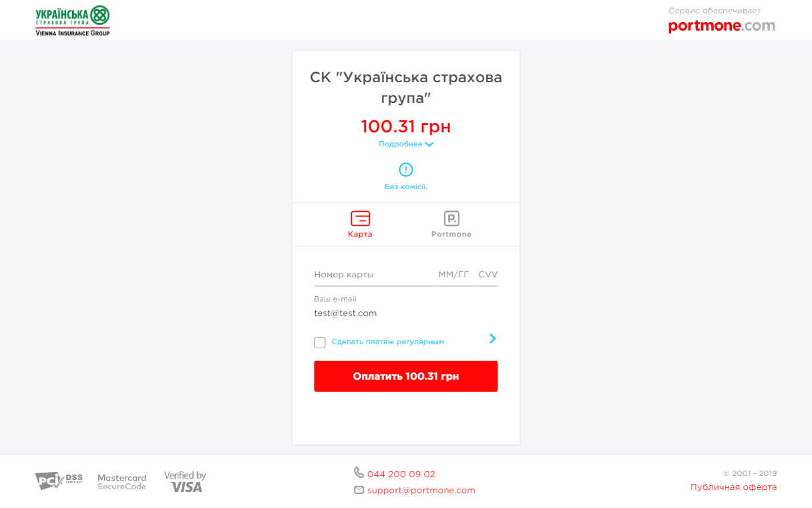Enable the regular payment checkbox
This screenshot has width=812, height=508.
[x=320, y=342]
